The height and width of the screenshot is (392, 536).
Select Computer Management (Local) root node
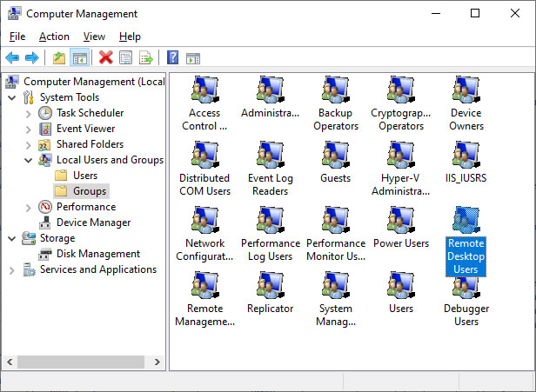pos(94,82)
